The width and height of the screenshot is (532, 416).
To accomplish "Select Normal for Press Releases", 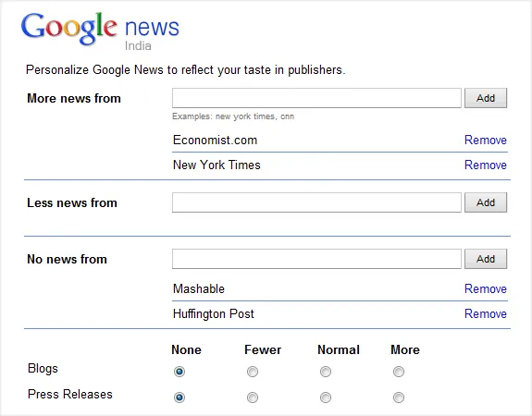I will click(326, 397).
